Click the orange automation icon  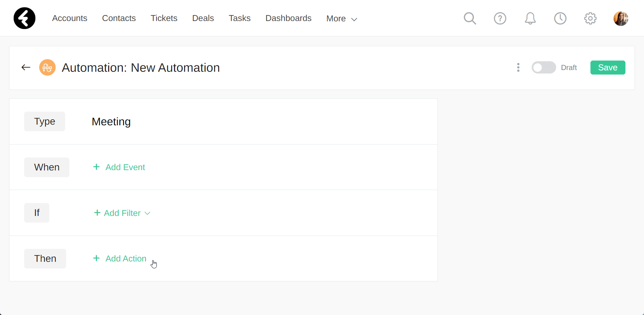click(47, 67)
